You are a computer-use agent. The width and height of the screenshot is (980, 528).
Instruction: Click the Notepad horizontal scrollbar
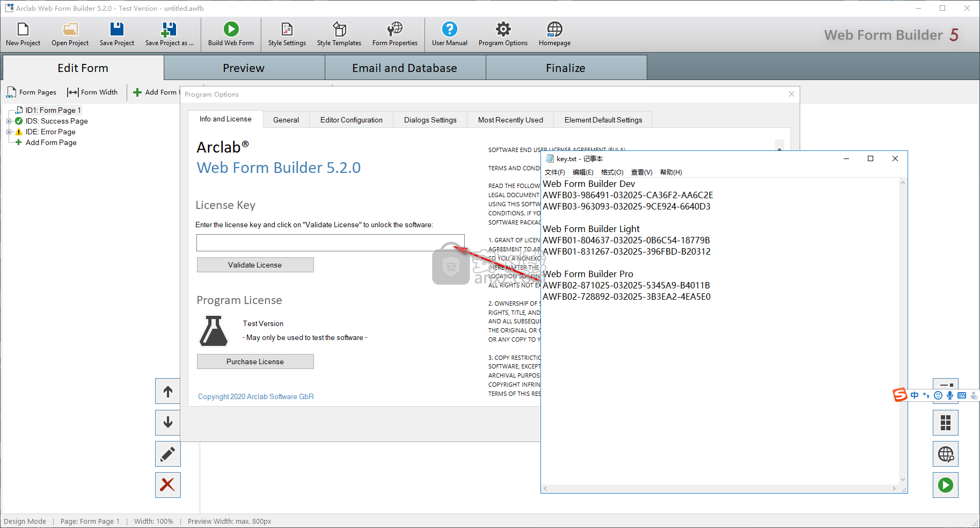pos(720,489)
